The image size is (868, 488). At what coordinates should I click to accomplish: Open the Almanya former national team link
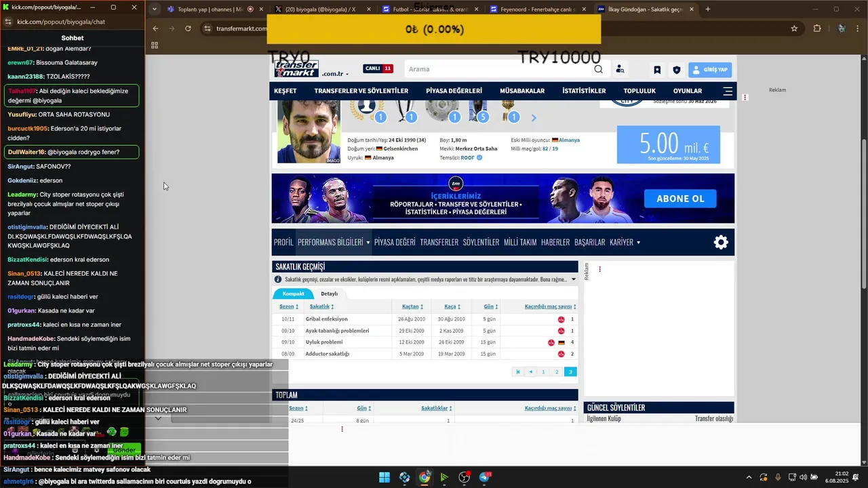[x=569, y=140]
